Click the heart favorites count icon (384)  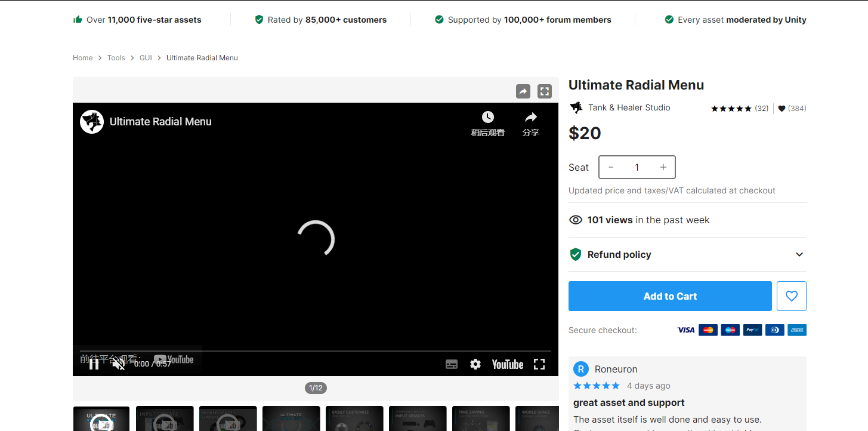781,109
